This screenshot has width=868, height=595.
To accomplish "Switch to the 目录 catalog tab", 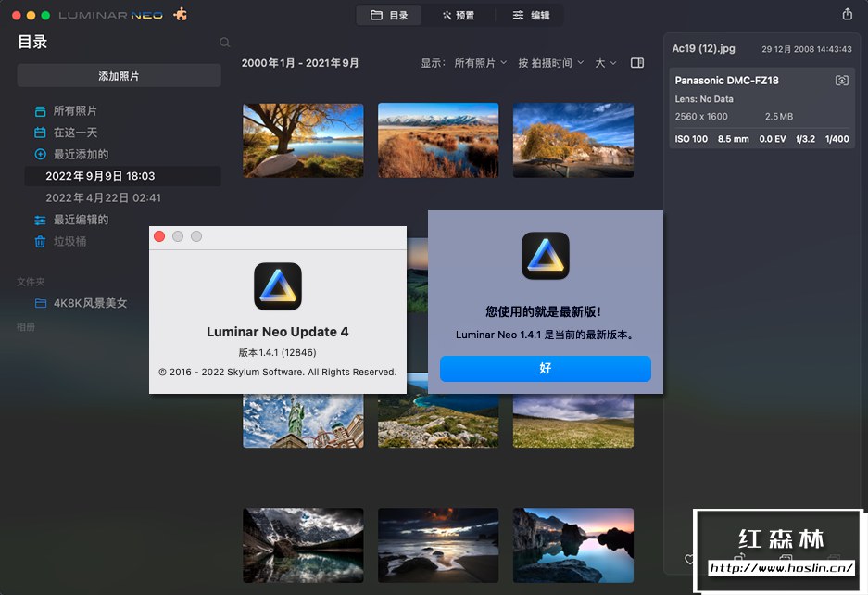I will click(388, 16).
